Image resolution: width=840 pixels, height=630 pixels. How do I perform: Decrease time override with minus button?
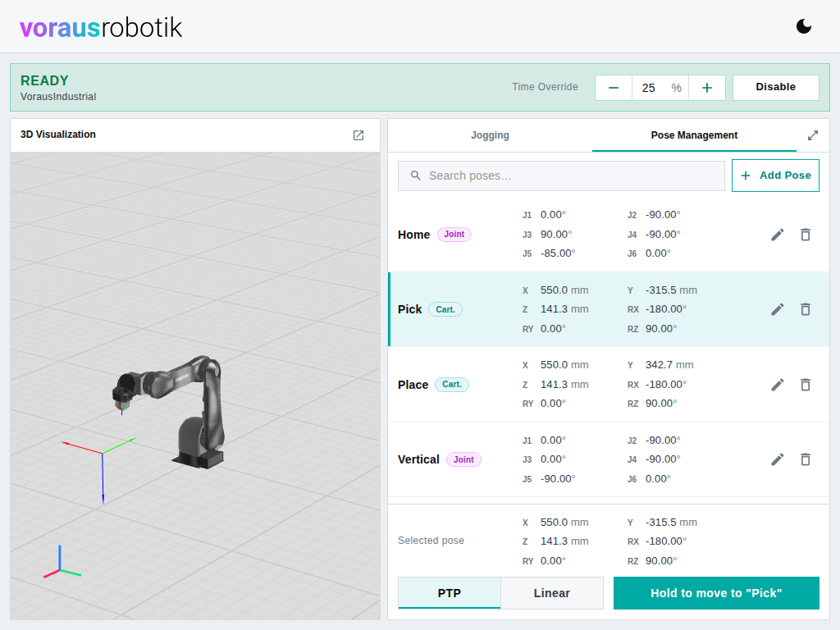point(614,88)
